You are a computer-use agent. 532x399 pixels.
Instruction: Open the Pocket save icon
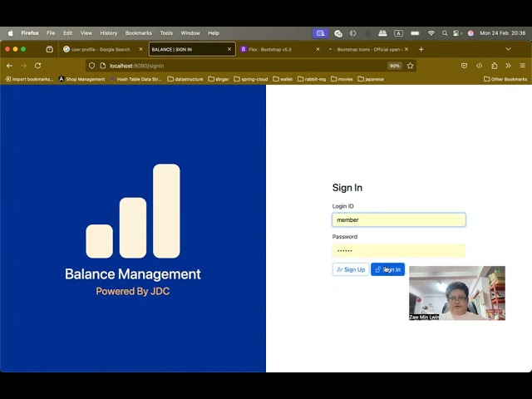click(464, 66)
